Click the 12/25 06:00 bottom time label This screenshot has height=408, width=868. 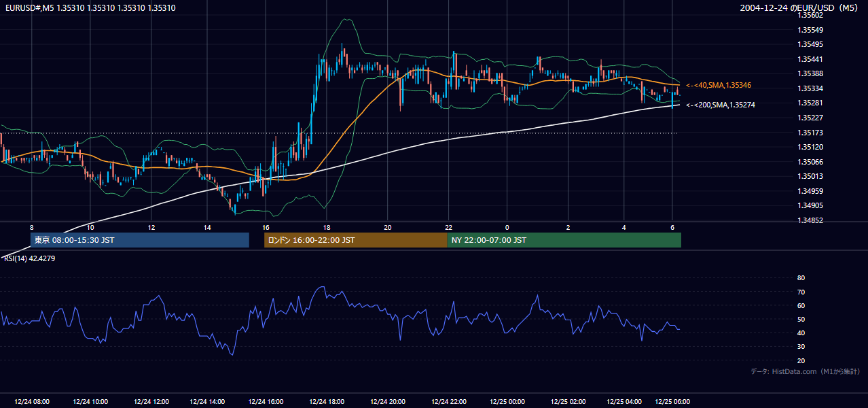point(672,401)
